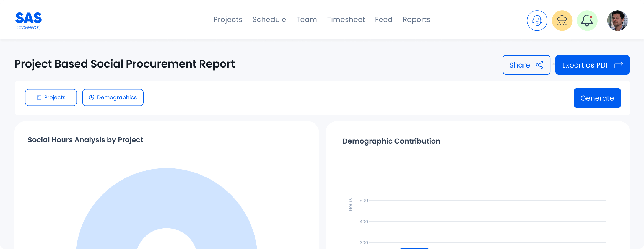
Task: Click the kanban icon on Projects filter chip
Action: (39, 97)
